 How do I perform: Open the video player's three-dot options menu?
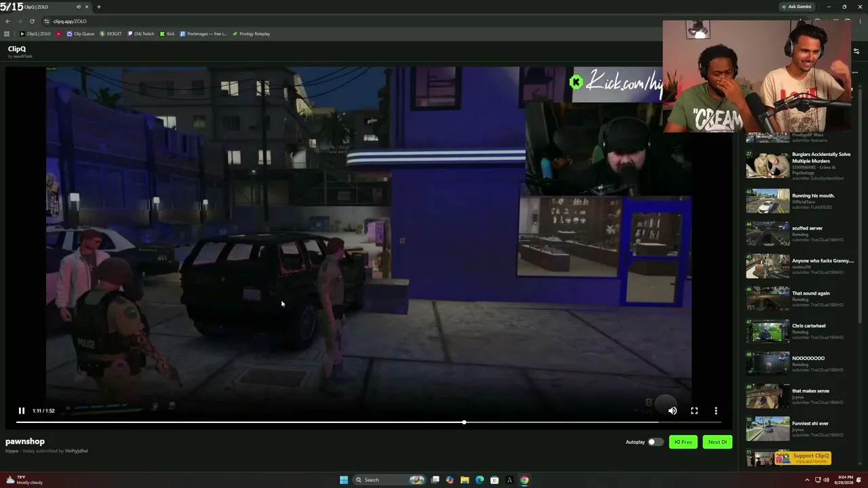[715, 411]
